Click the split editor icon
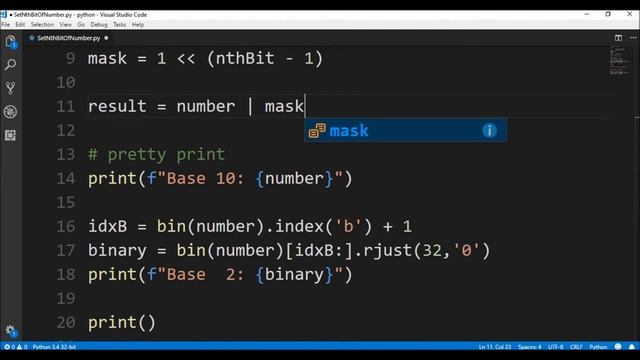 pos(618,38)
